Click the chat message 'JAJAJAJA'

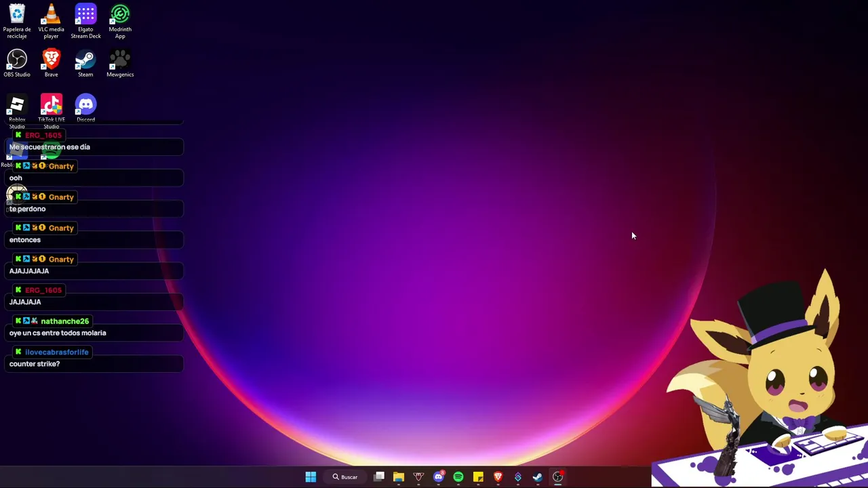[25, 302]
